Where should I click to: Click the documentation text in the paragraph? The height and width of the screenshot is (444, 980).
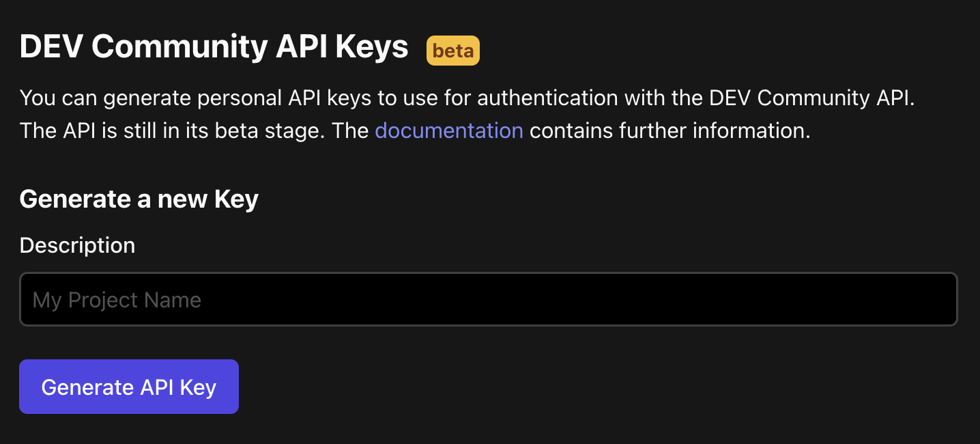pyautogui.click(x=449, y=130)
